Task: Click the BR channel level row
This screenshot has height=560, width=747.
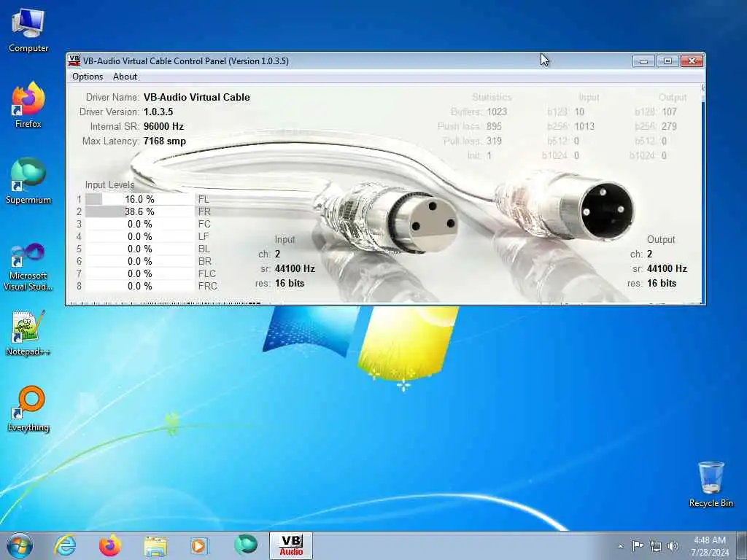Action: [x=139, y=261]
